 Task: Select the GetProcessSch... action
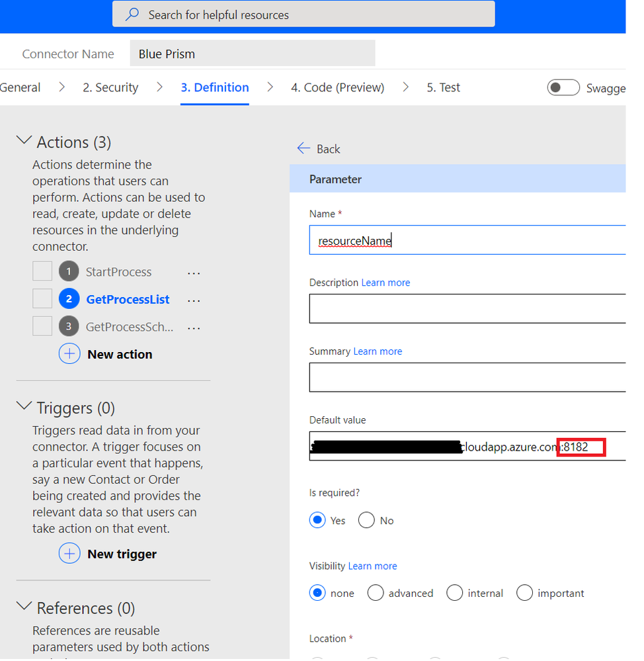[x=130, y=327]
